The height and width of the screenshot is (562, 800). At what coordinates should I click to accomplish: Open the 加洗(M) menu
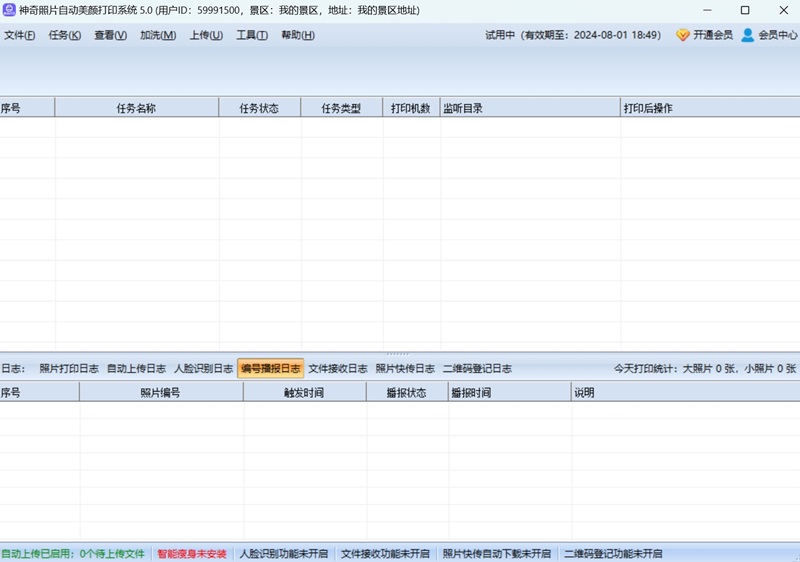click(x=157, y=35)
